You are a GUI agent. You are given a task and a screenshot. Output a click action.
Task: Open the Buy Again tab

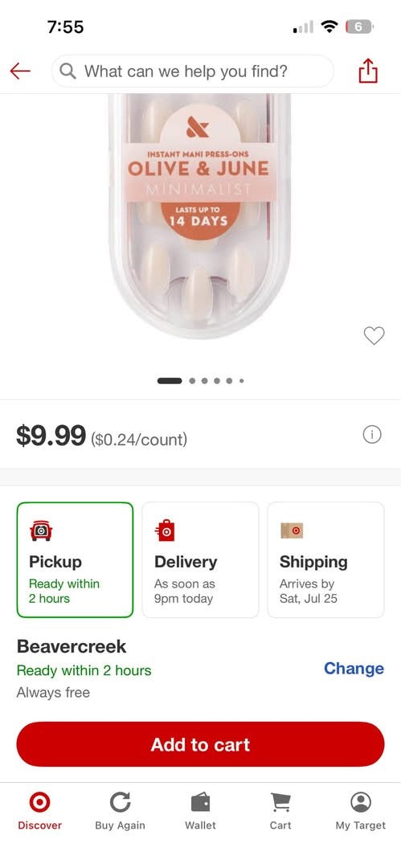[x=120, y=811]
